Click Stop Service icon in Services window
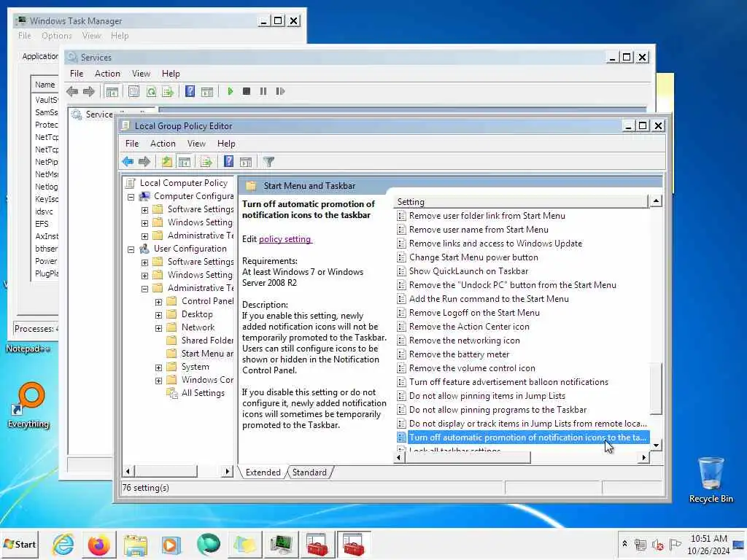Viewport: 747px width, 560px height. pos(247,91)
